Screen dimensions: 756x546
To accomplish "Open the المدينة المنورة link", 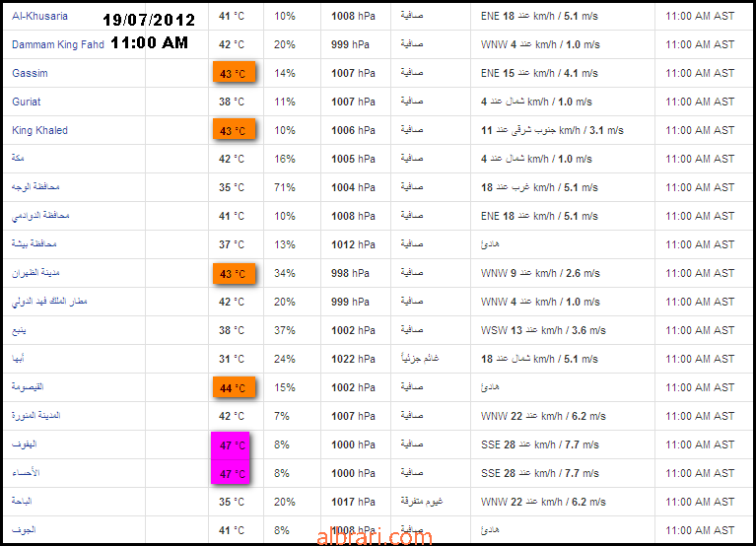I will pos(36,415).
